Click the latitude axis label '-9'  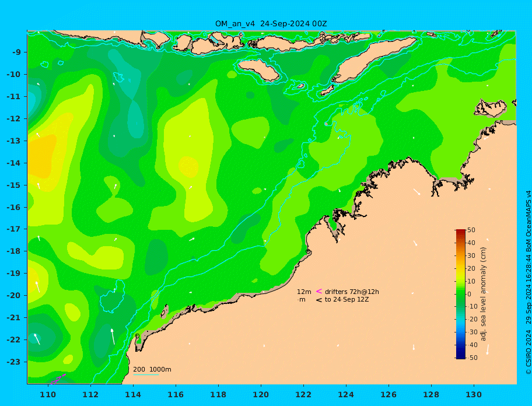[x=16, y=52]
